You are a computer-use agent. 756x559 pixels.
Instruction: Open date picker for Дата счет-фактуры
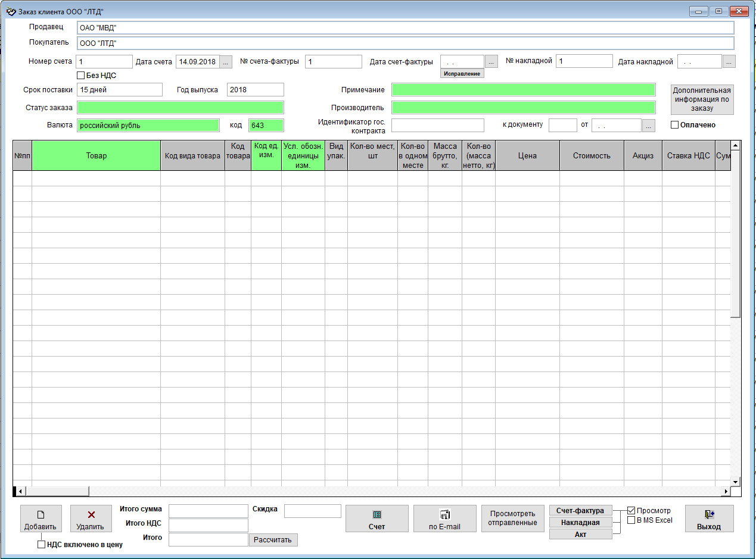coord(491,61)
